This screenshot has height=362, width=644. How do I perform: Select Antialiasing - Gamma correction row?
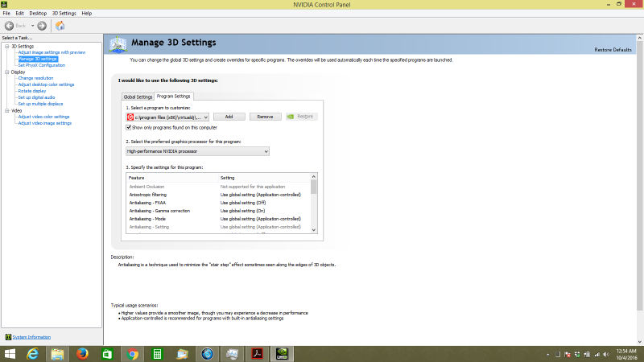(x=218, y=211)
